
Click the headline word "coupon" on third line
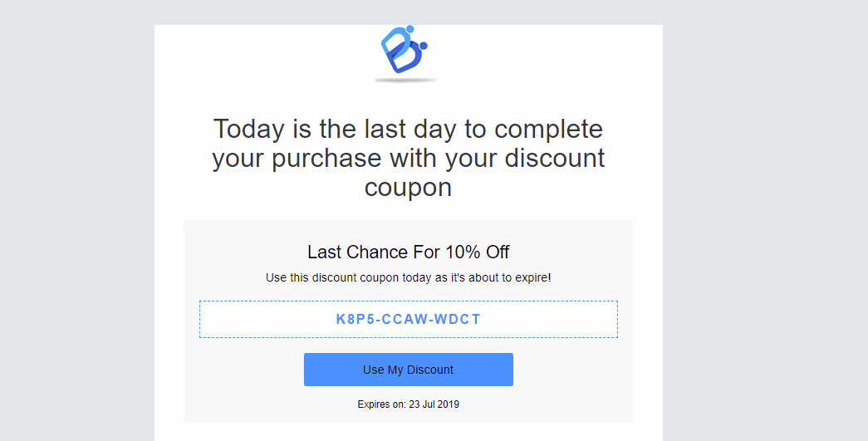[408, 188]
